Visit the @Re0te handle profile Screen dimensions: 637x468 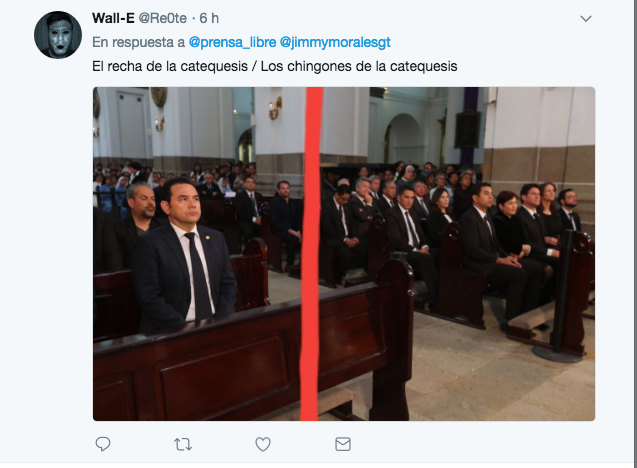click(x=162, y=18)
